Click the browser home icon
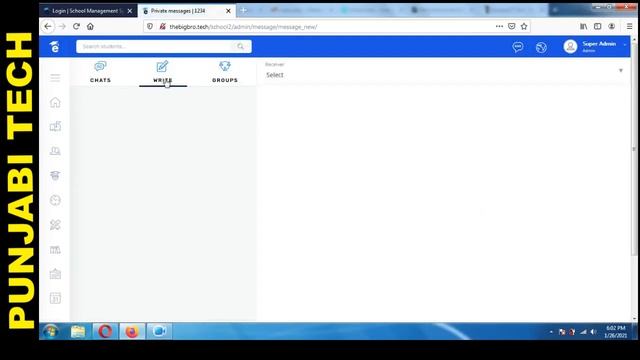The width and height of the screenshot is (640, 360). pos(90,27)
